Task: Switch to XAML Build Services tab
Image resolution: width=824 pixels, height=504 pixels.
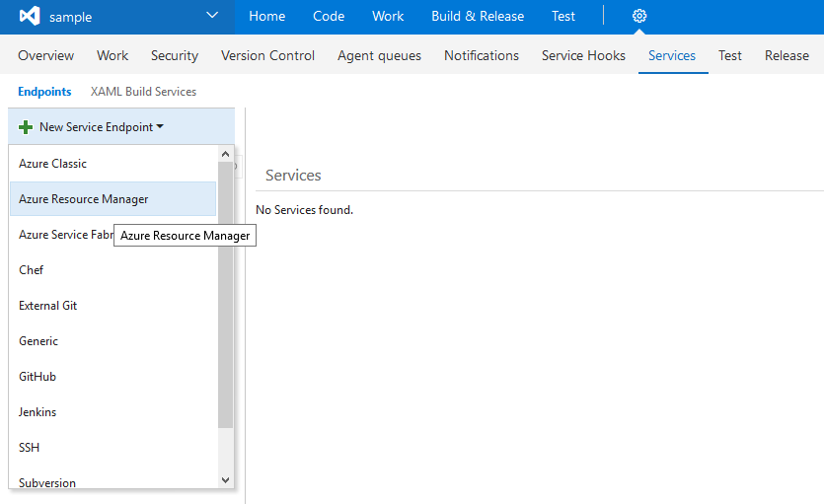Action: pyautogui.click(x=143, y=92)
